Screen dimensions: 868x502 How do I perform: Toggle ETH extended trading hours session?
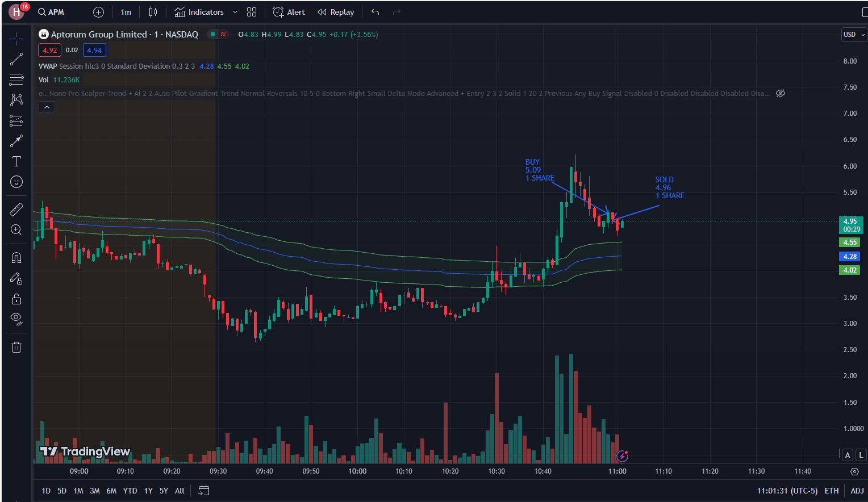(x=832, y=491)
